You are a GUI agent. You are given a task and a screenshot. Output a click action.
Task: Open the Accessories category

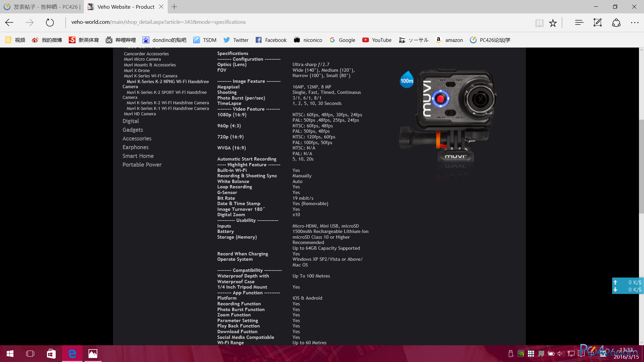coord(137,138)
